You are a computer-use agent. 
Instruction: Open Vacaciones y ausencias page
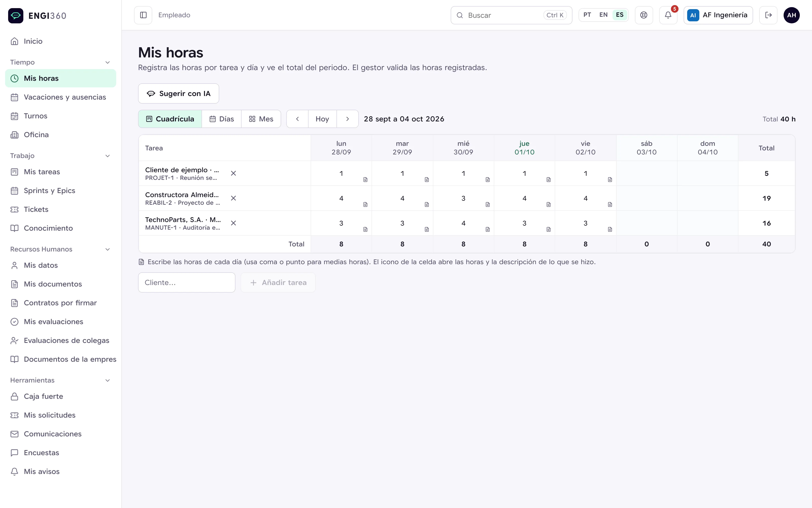61,97
